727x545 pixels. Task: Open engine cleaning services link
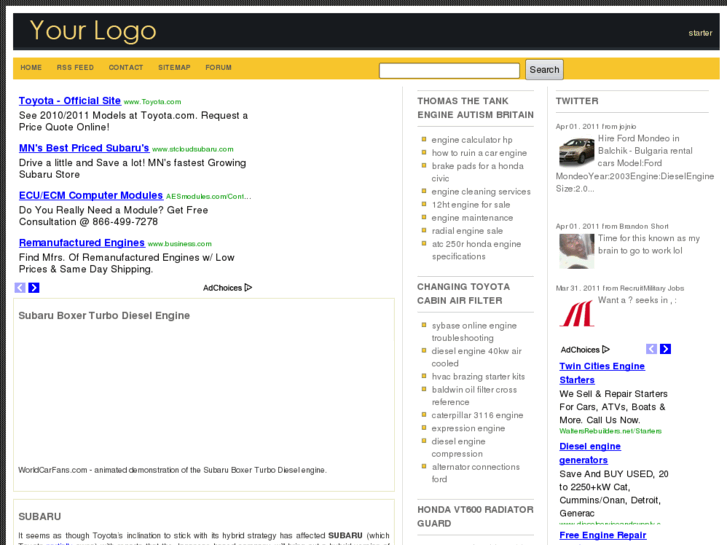481,192
